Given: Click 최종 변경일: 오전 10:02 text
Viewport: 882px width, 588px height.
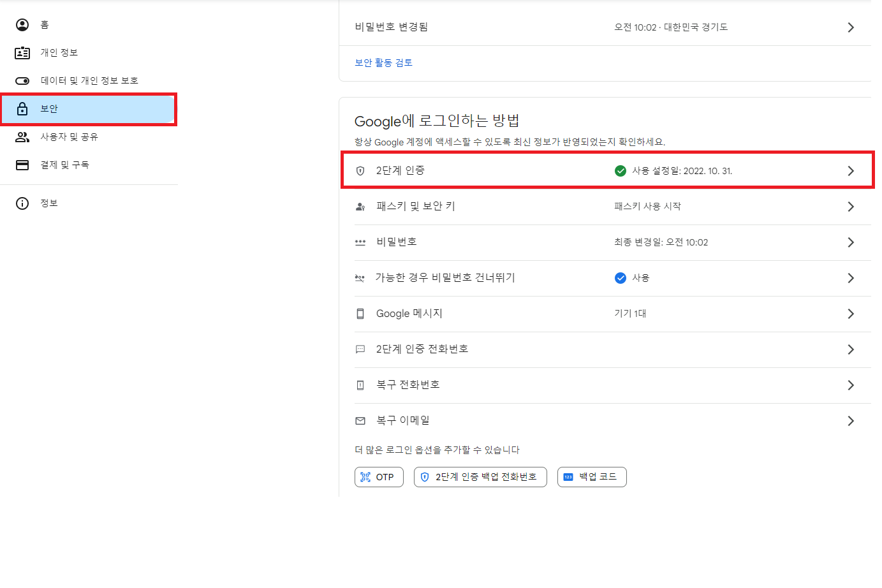Looking at the screenshot, I should coord(661,242).
